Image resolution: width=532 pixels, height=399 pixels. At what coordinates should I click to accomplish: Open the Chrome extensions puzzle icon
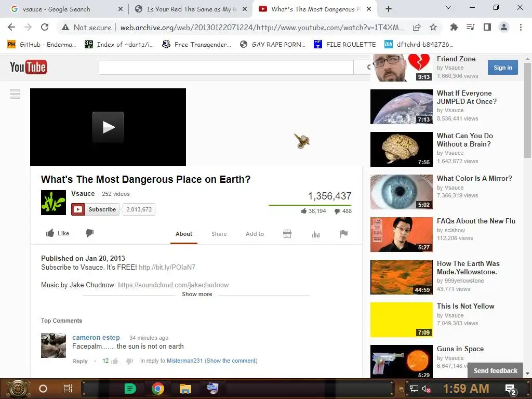pyautogui.click(x=454, y=27)
